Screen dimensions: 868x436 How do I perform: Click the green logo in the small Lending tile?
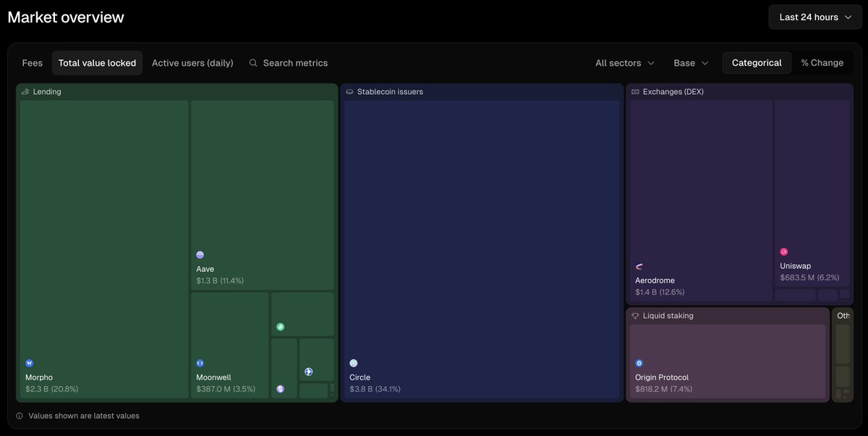click(x=280, y=328)
